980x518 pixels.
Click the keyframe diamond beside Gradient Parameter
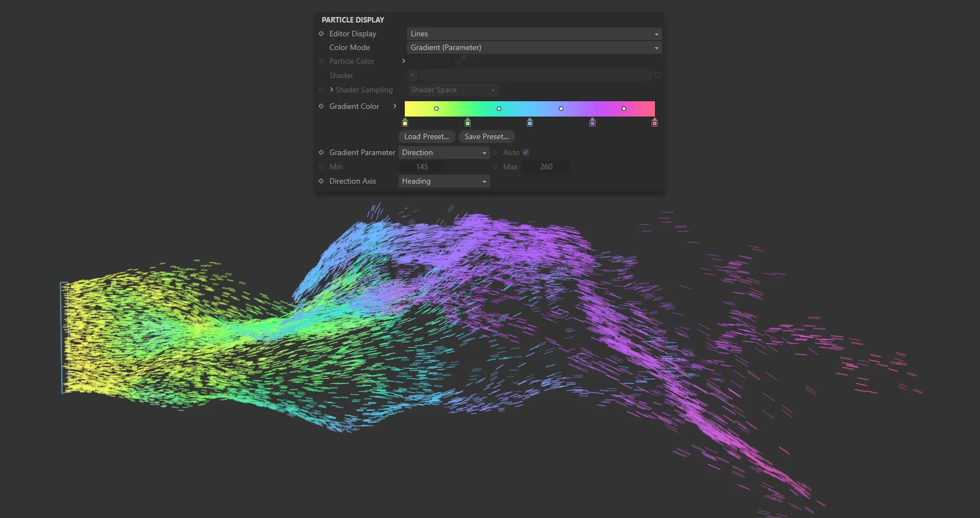(x=321, y=152)
